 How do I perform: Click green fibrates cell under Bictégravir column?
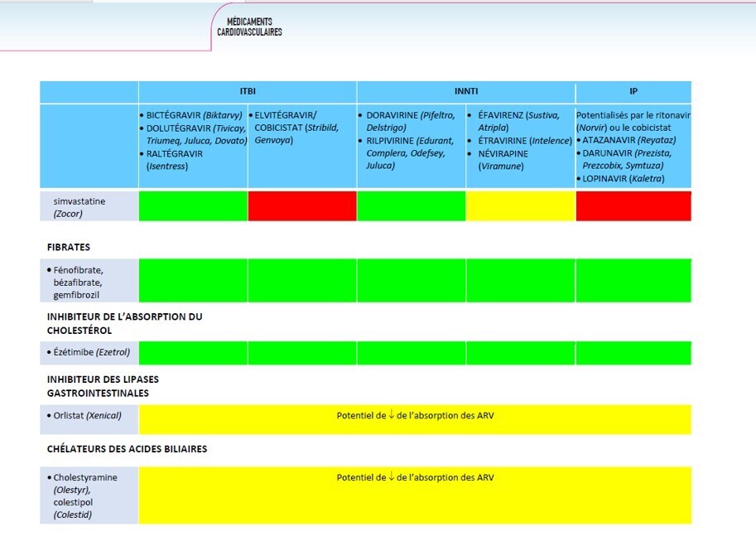193,281
